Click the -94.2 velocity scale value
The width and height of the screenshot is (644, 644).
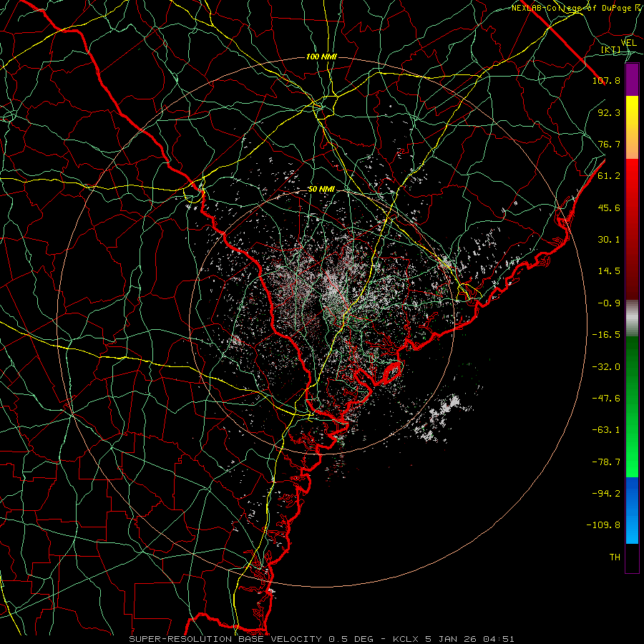click(606, 494)
